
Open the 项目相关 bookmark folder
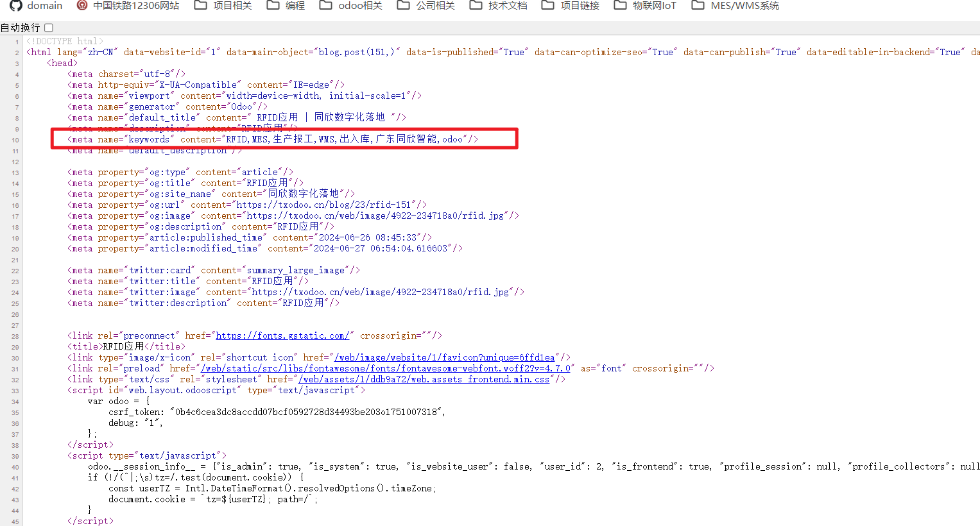[223, 5]
